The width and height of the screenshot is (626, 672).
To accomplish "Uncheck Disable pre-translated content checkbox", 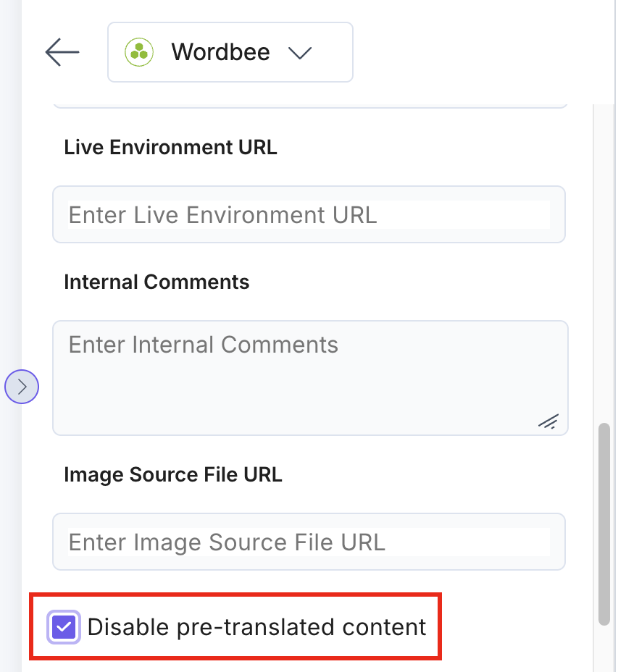I will pyautogui.click(x=64, y=627).
